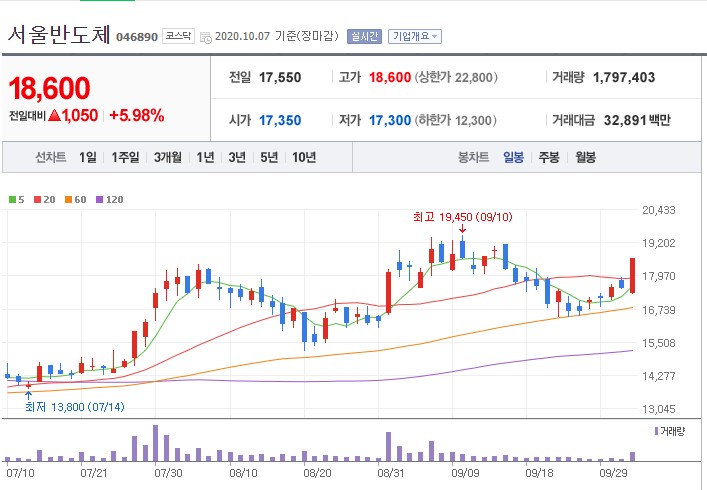Click the 16,739 price axis label
The height and width of the screenshot is (490, 707).
pyautogui.click(x=659, y=310)
